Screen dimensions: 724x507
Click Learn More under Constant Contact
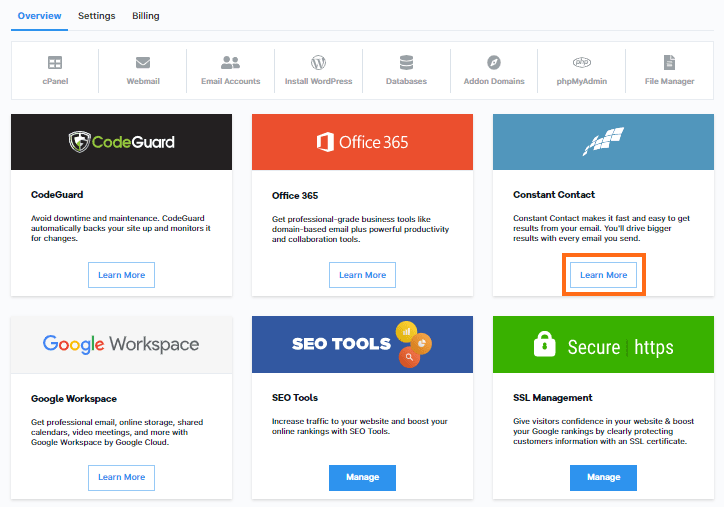(603, 275)
